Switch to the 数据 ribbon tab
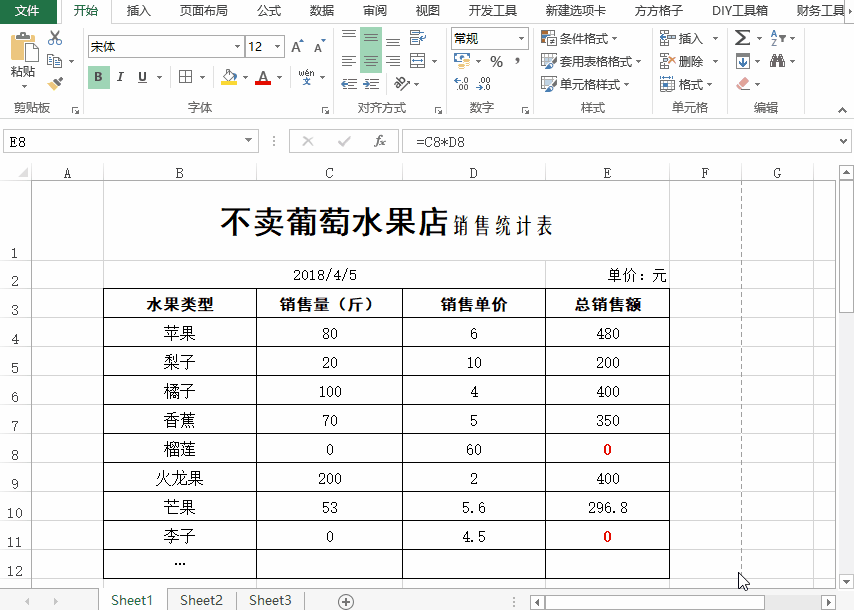 (x=321, y=10)
